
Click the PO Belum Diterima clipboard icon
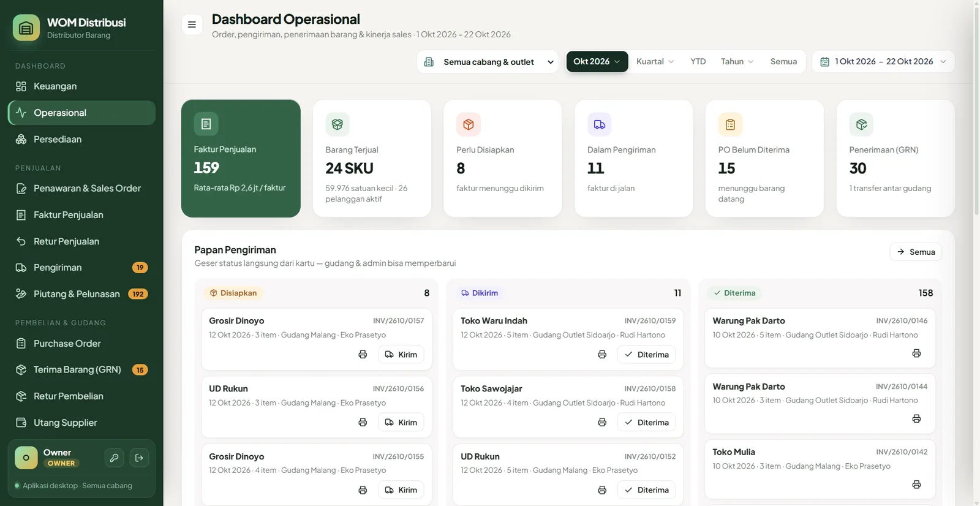[730, 124]
